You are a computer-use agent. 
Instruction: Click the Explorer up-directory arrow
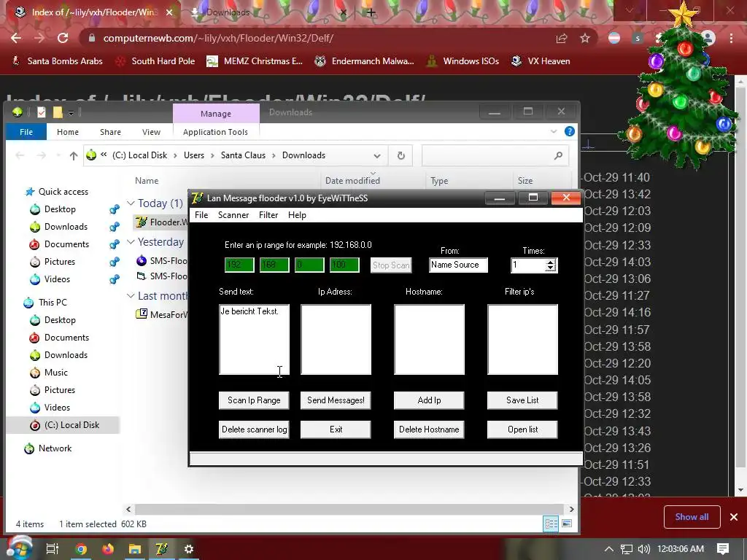coord(74,156)
